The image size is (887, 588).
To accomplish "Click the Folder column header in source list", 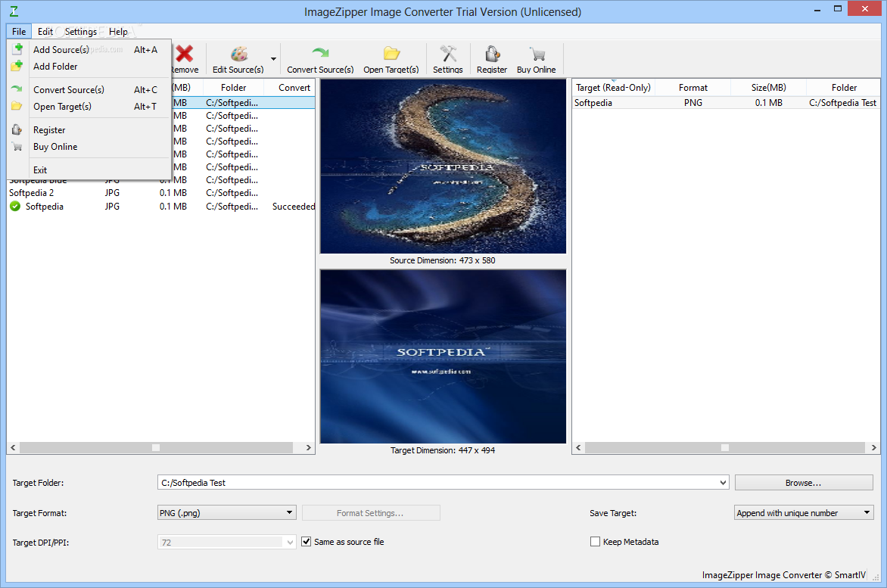I will click(234, 88).
